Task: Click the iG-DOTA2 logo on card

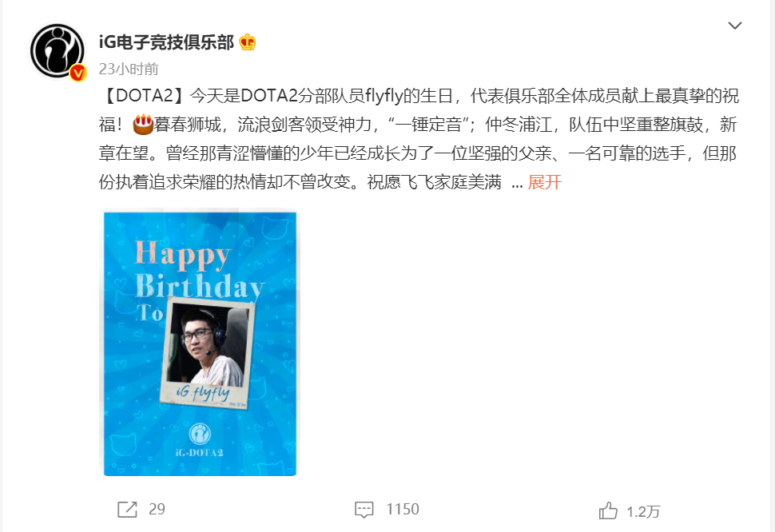Action: pos(200,439)
